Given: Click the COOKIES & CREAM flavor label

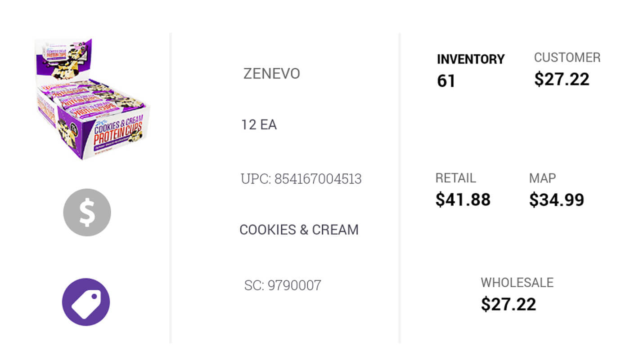Looking at the screenshot, I should [299, 230].
